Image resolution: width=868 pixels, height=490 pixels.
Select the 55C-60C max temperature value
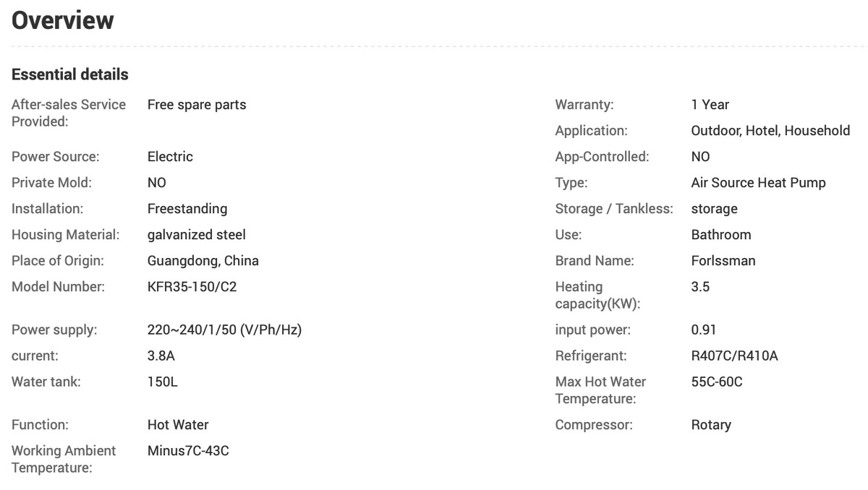click(717, 382)
